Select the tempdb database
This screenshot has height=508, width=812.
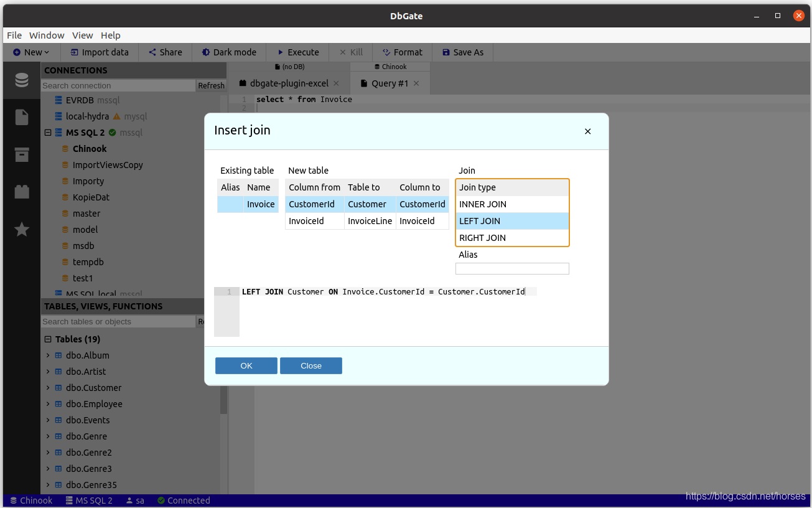[88, 262]
